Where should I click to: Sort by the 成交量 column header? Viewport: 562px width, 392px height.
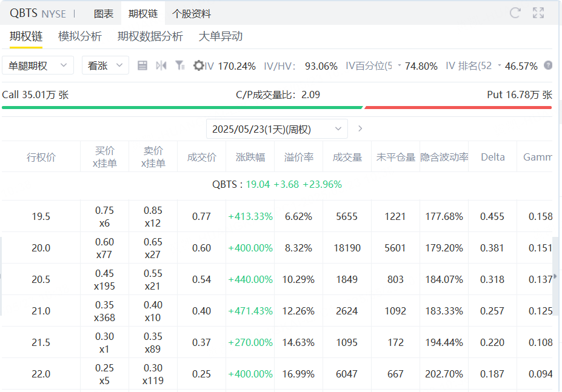[x=347, y=157]
